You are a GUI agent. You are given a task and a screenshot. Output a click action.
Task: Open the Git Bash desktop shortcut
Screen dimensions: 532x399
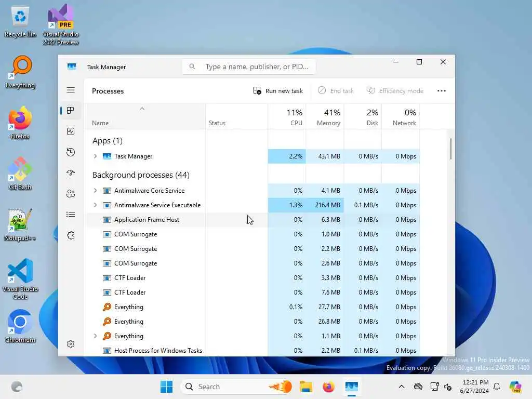(20, 174)
